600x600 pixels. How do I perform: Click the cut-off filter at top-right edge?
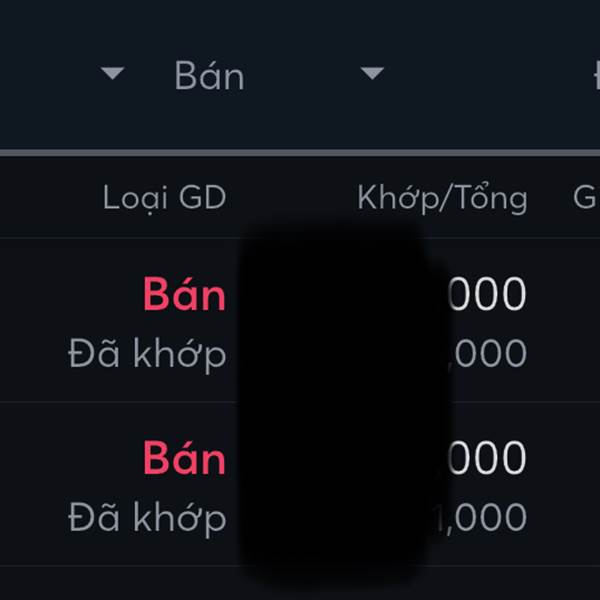[x=594, y=76]
